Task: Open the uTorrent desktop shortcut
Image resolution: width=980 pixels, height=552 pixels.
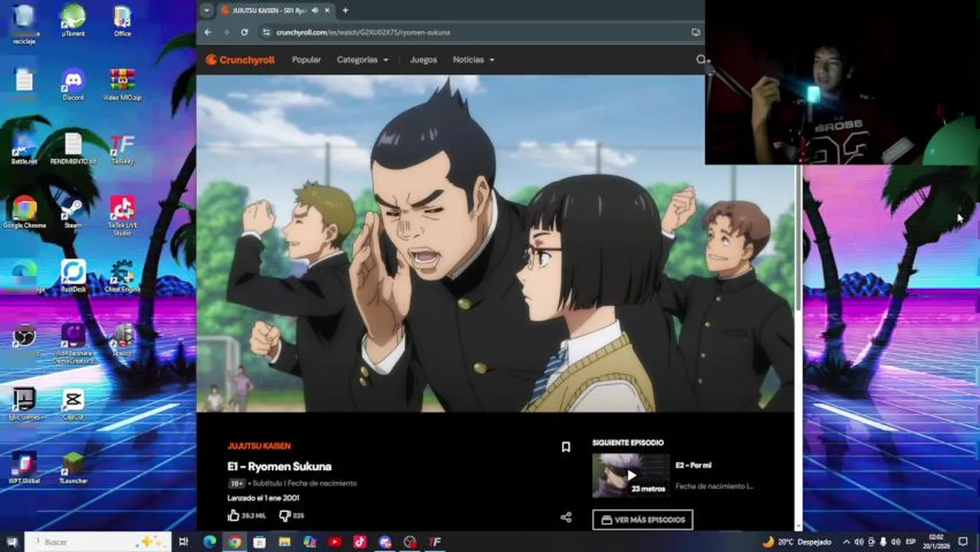Action: pos(74,21)
